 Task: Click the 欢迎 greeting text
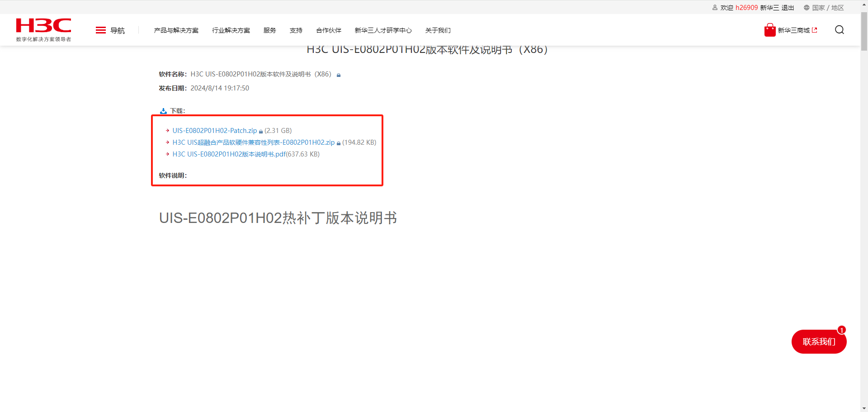point(727,8)
